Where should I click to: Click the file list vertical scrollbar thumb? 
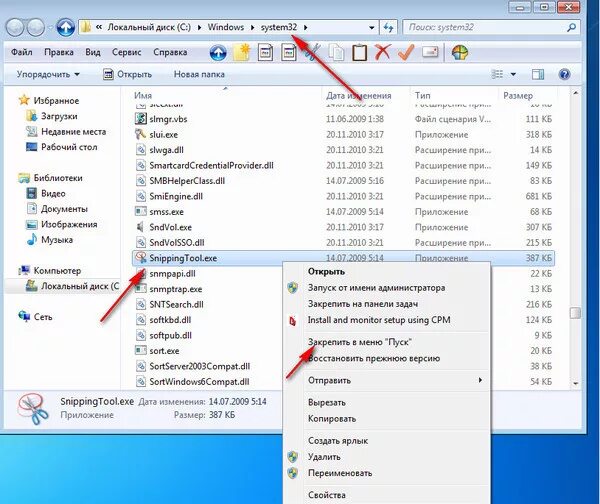[x=576, y=313]
